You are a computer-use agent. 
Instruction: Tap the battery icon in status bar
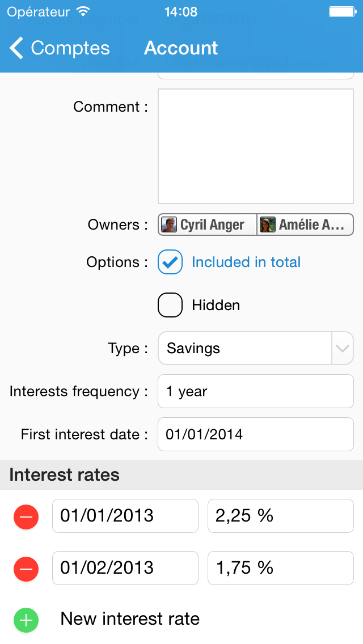pos(342,11)
